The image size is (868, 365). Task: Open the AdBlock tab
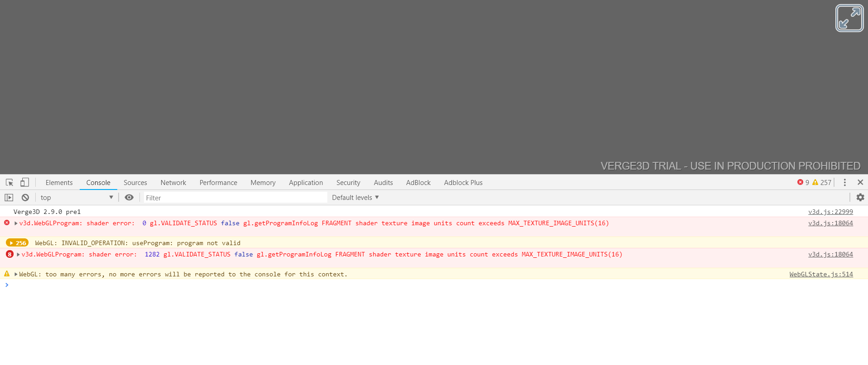coord(418,183)
